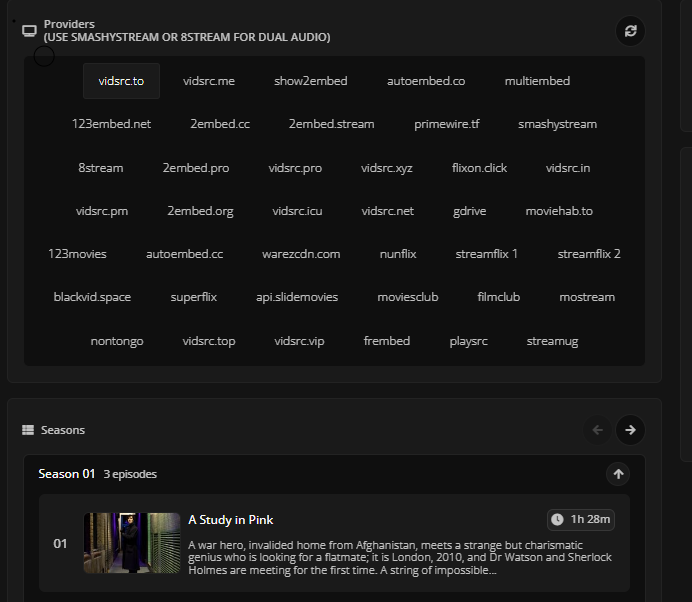Open A Study in Pink thumbnail
Viewport: 692px width, 602px height.
click(132, 543)
